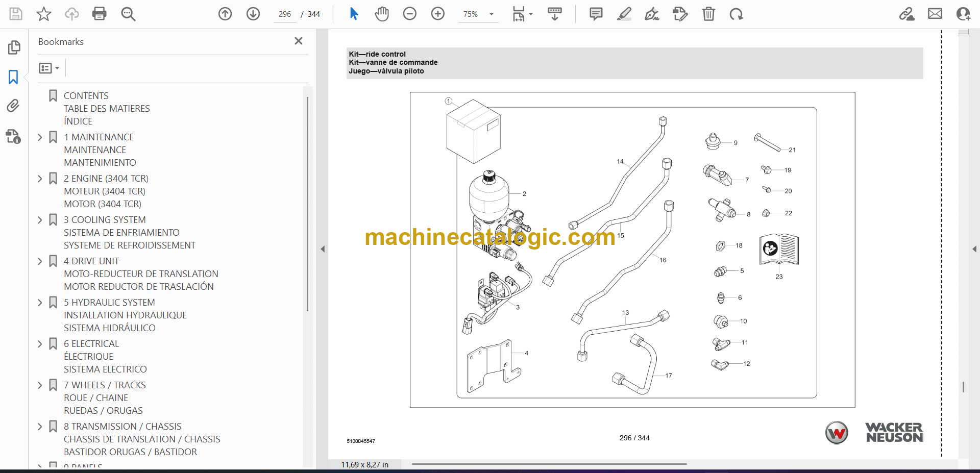
Task: Click the document vertical scrollbar thumb
Action: point(963,387)
